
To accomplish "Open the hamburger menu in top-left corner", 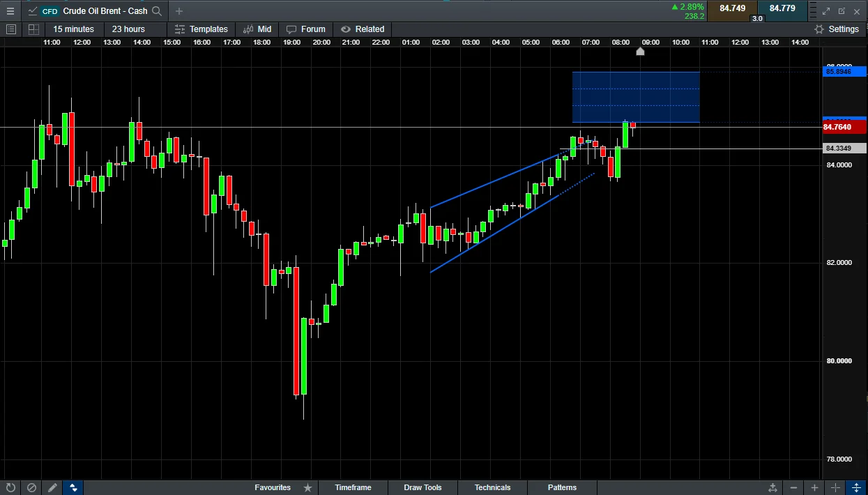I will click(x=10, y=11).
